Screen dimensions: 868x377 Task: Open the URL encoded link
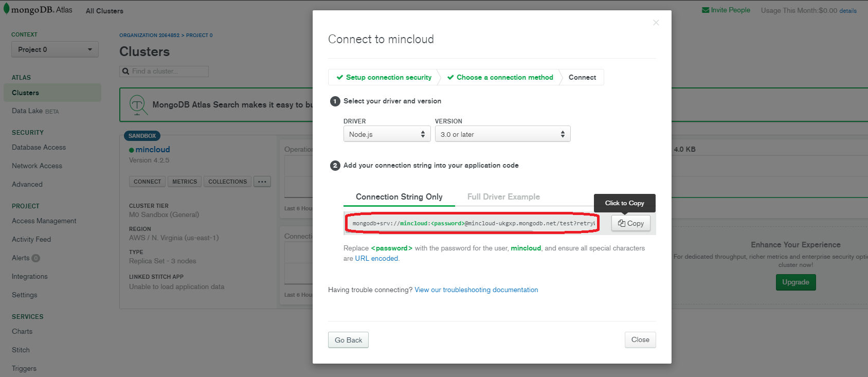click(x=376, y=259)
